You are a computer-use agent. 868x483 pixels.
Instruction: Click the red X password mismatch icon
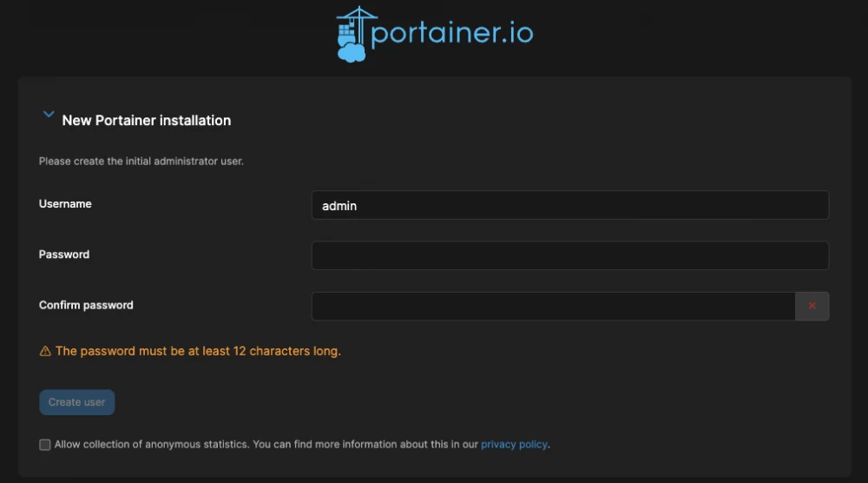tap(812, 306)
